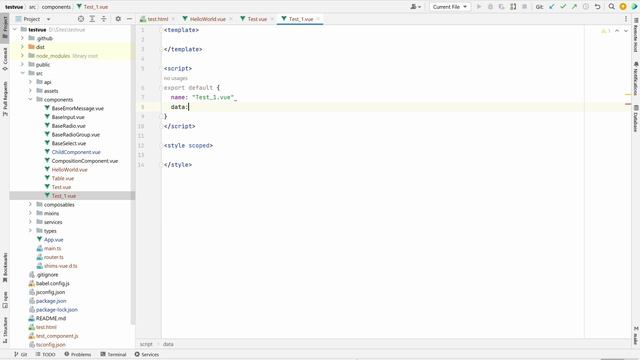Click fold marker beside export default line
Viewport: 640px width, 360px height.
click(x=160, y=88)
